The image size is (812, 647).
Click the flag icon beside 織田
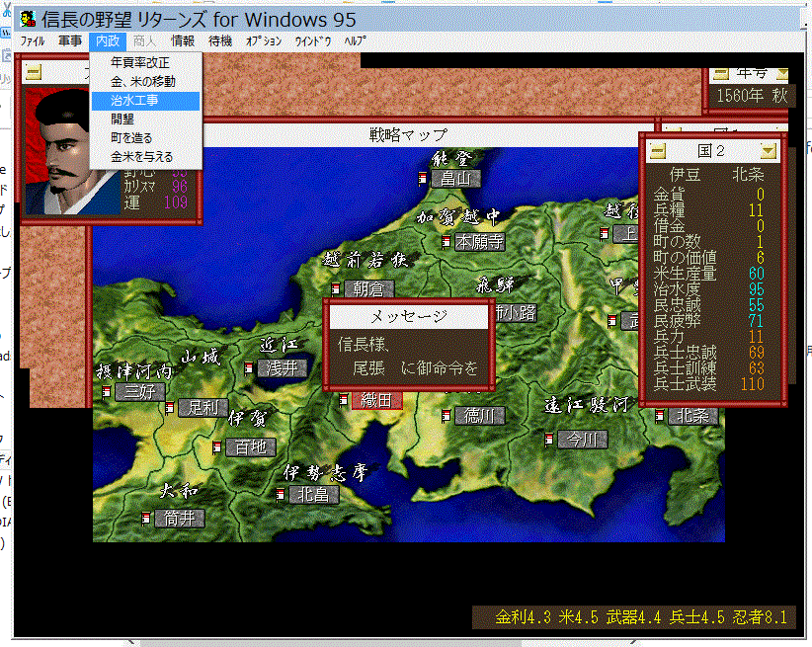[x=344, y=399]
